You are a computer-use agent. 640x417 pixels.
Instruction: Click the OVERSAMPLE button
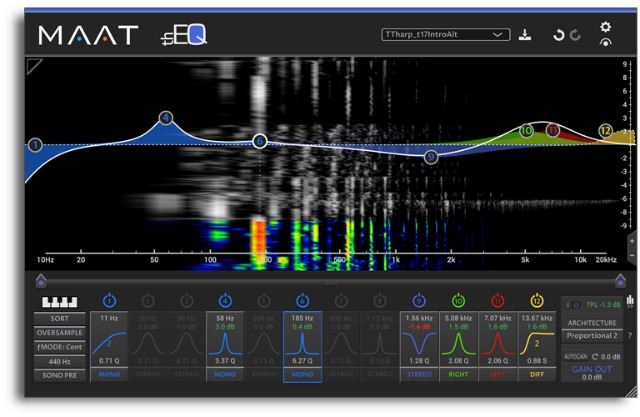60,333
